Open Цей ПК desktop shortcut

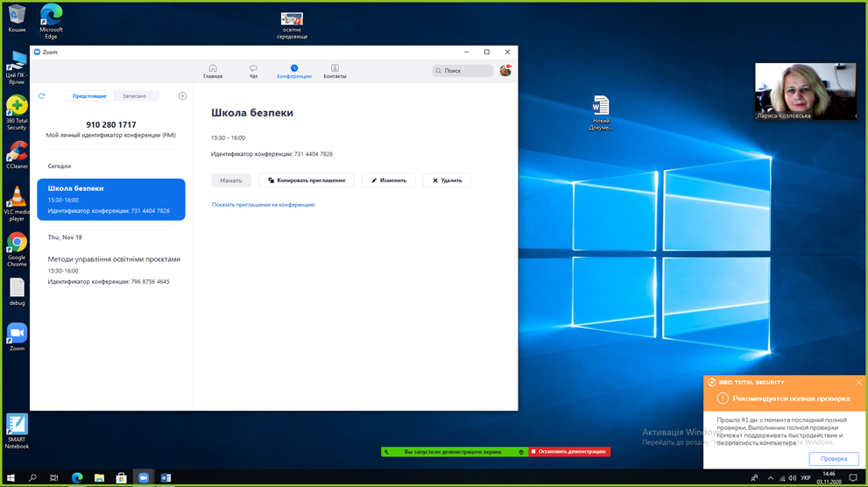17,67
